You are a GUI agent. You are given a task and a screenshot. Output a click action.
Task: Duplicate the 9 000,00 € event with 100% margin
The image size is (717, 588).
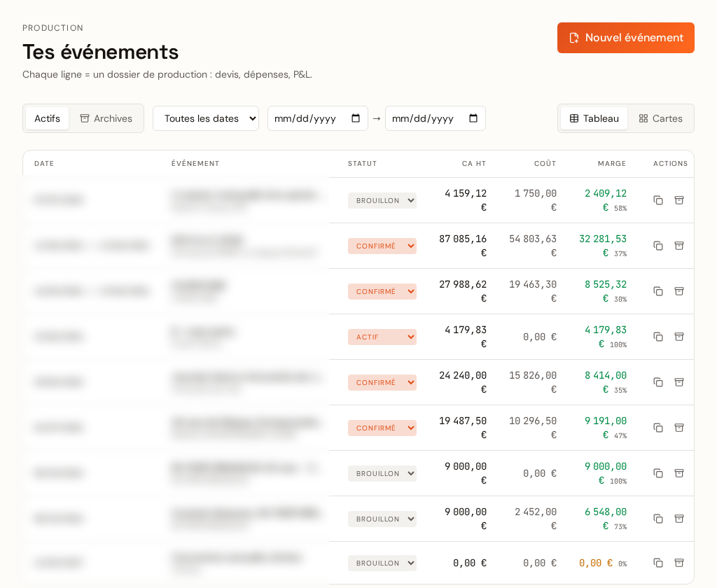(x=658, y=473)
